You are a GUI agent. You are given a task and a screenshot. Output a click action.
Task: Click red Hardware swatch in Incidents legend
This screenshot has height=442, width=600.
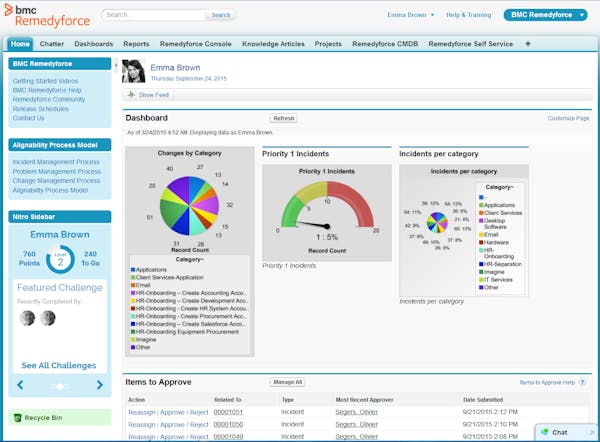[x=481, y=242]
